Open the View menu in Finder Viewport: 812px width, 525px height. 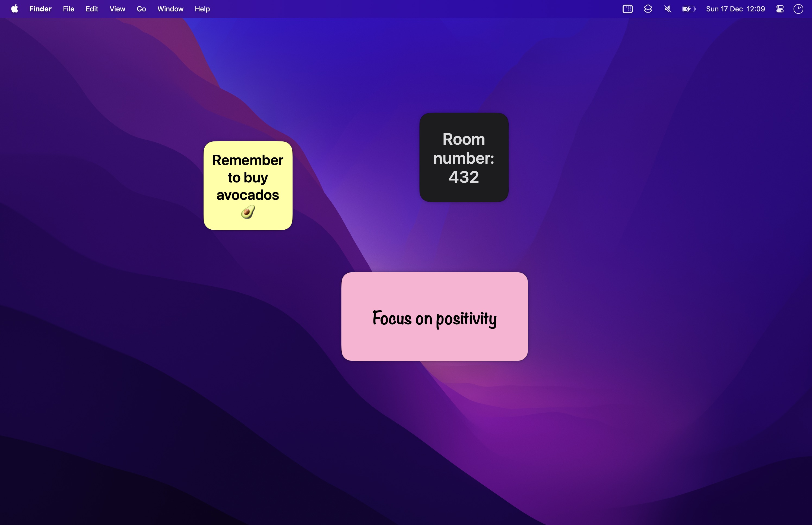117,9
